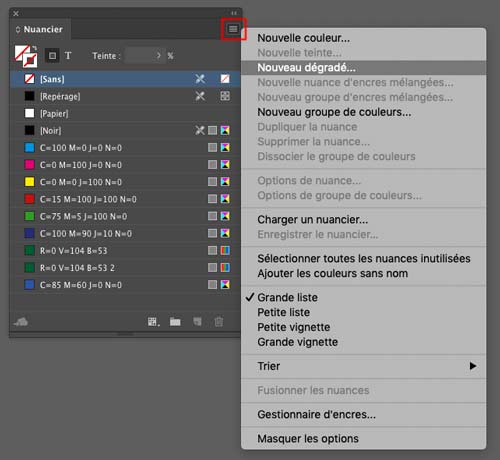Click the Creative Cloud library icon

(x=21, y=322)
